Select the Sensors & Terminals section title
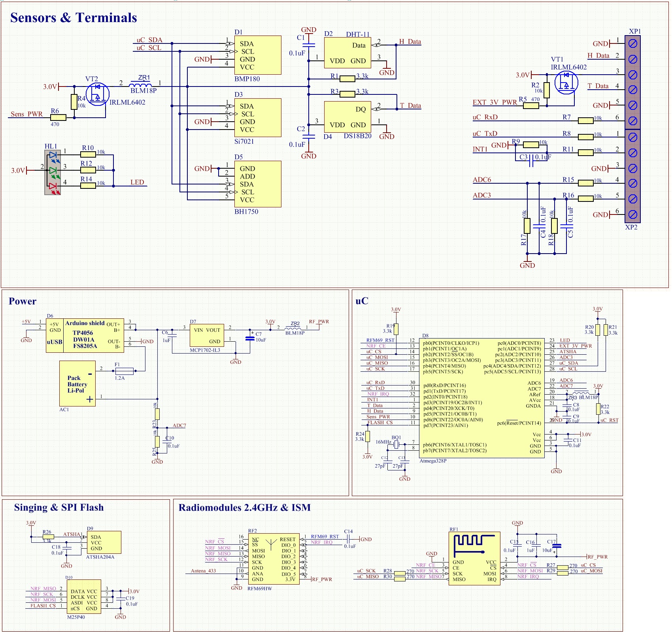The width and height of the screenshot is (672, 632). tap(73, 18)
